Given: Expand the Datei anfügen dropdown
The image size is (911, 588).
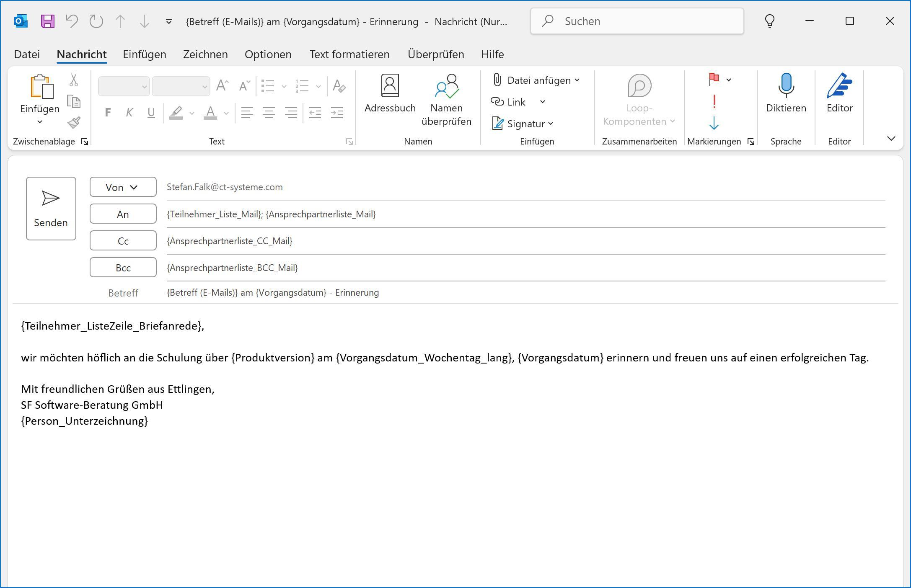Looking at the screenshot, I should tap(577, 80).
